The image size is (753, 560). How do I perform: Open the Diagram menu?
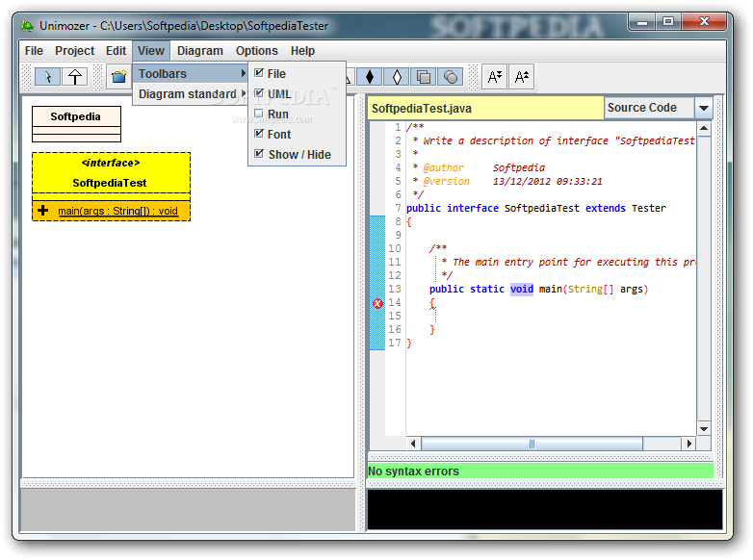tap(199, 51)
